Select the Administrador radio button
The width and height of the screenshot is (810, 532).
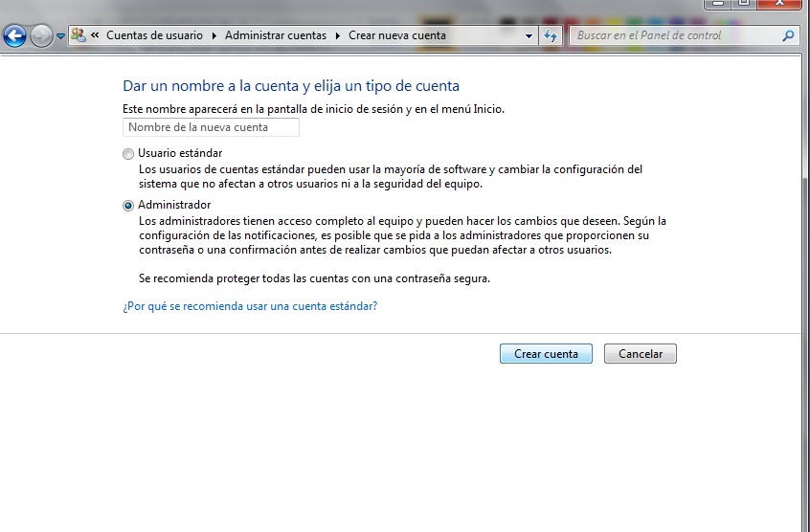pos(128,206)
